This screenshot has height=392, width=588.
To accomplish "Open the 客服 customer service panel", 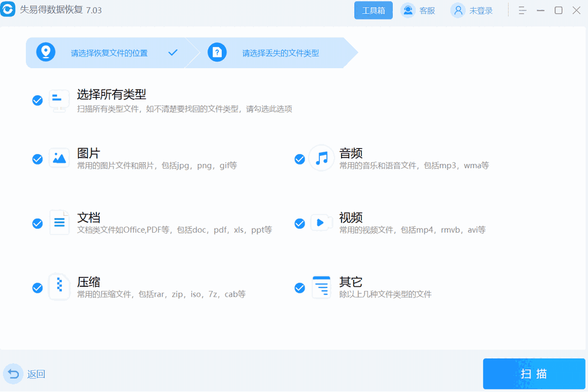I will coord(417,10).
